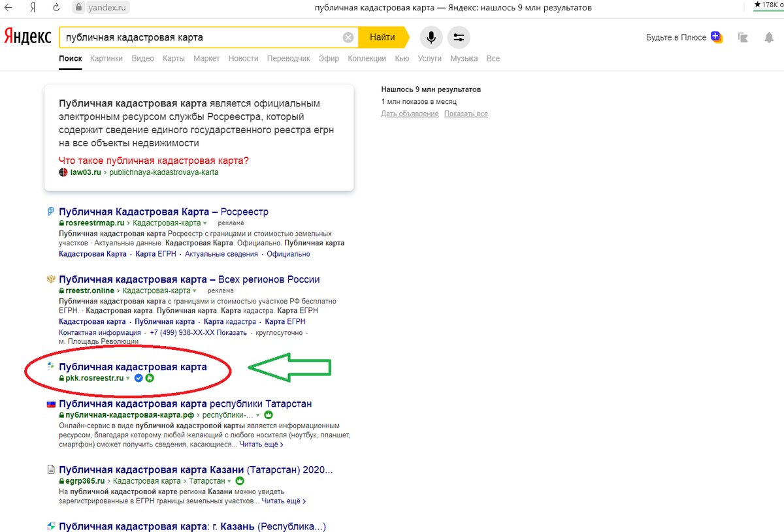Open 'Публичная кадастровая карта – Всех регионов России' title
Screen dimensions: 784x532
tap(189, 279)
